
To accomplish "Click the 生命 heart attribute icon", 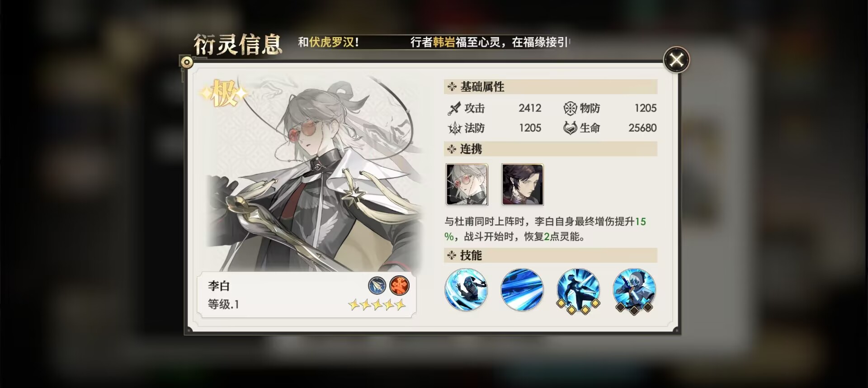I will [x=570, y=128].
